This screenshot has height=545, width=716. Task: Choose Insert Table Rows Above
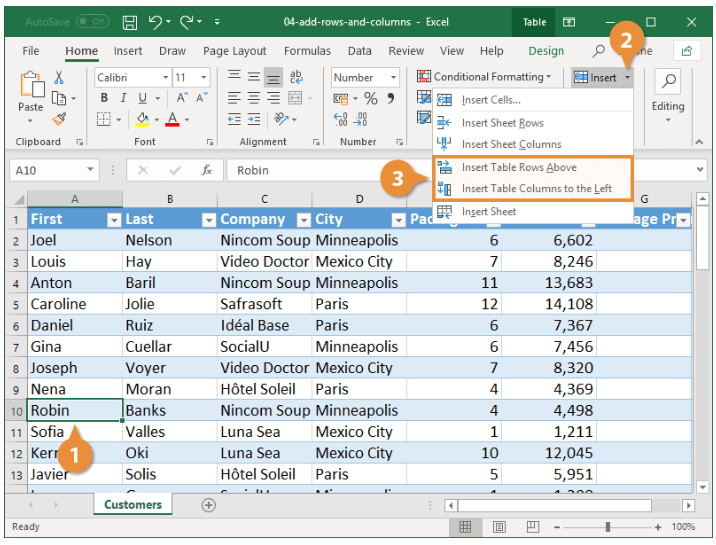[x=532, y=168]
